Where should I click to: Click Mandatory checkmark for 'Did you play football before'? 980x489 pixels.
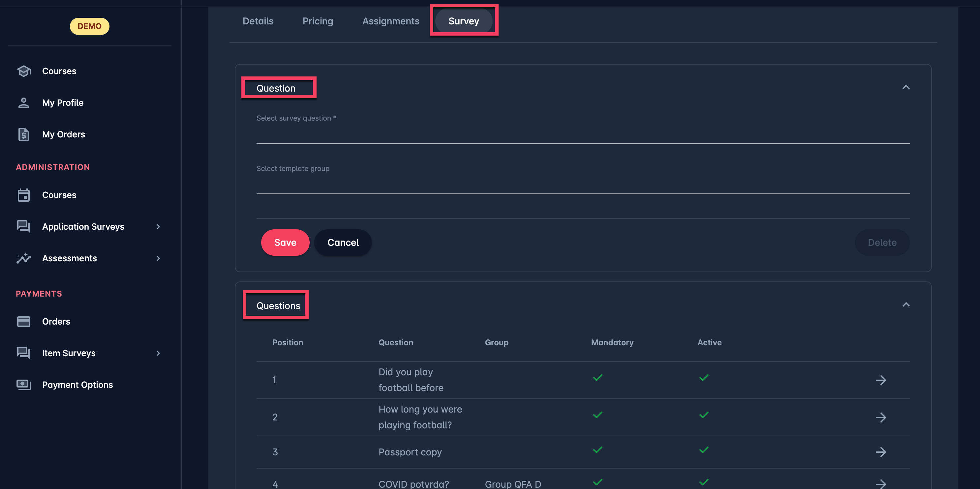pos(598,378)
